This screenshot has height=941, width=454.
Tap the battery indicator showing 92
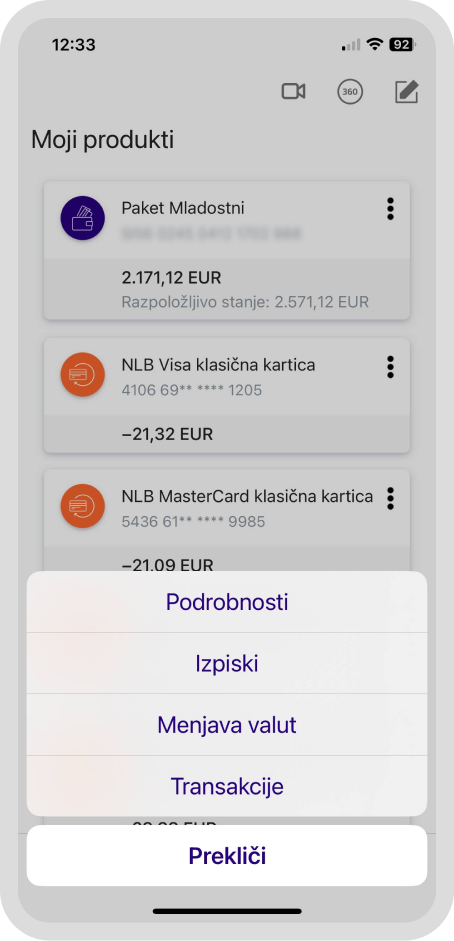click(x=402, y=44)
